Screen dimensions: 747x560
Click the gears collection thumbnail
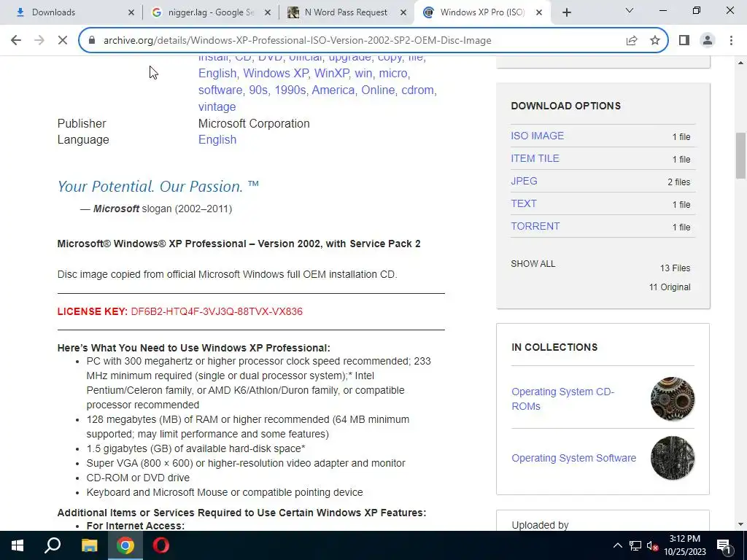672,399
